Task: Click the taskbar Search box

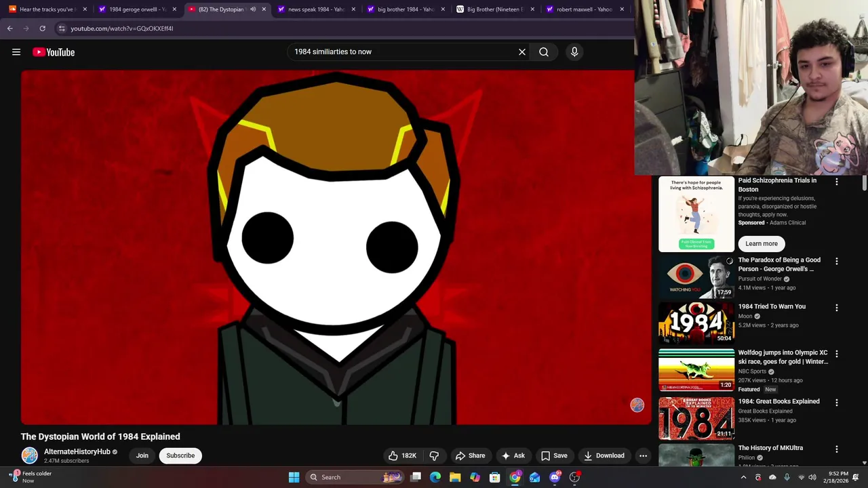Action: (x=354, y=477)
